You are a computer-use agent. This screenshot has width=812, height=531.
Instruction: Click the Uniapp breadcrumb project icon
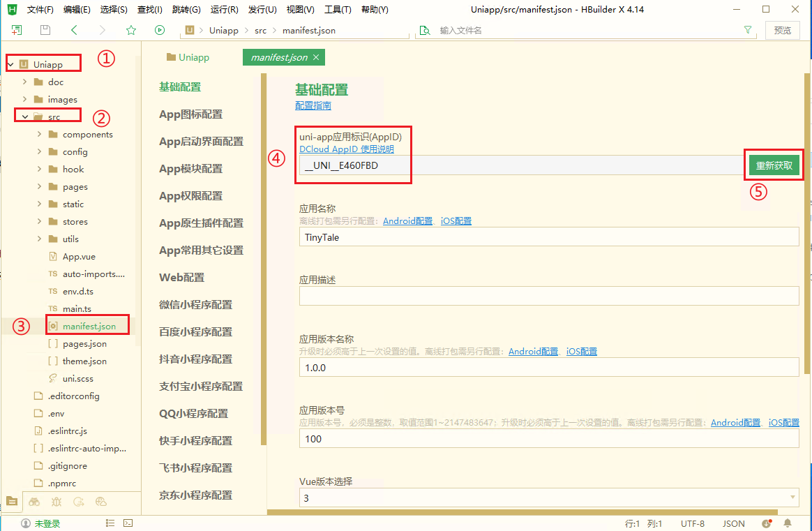click(x=190, y=31)
